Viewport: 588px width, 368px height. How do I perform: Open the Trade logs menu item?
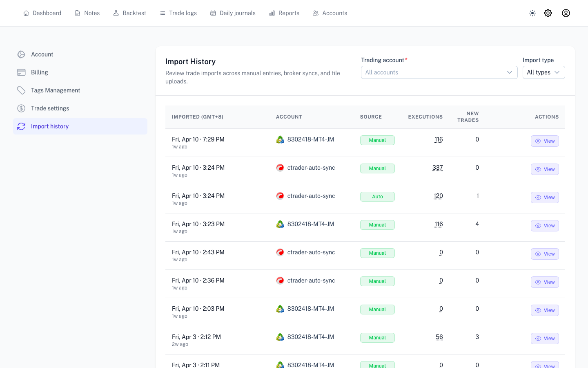coord(178,13)
